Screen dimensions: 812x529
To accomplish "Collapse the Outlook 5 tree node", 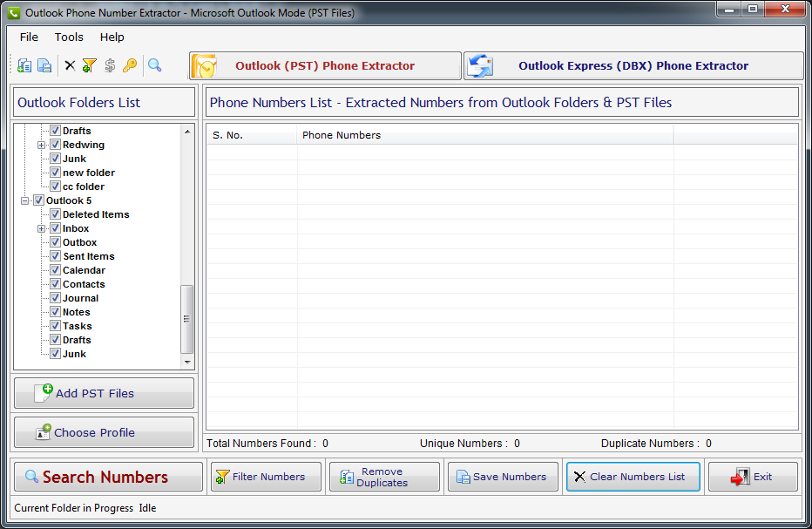I will [x=25, y=200].
